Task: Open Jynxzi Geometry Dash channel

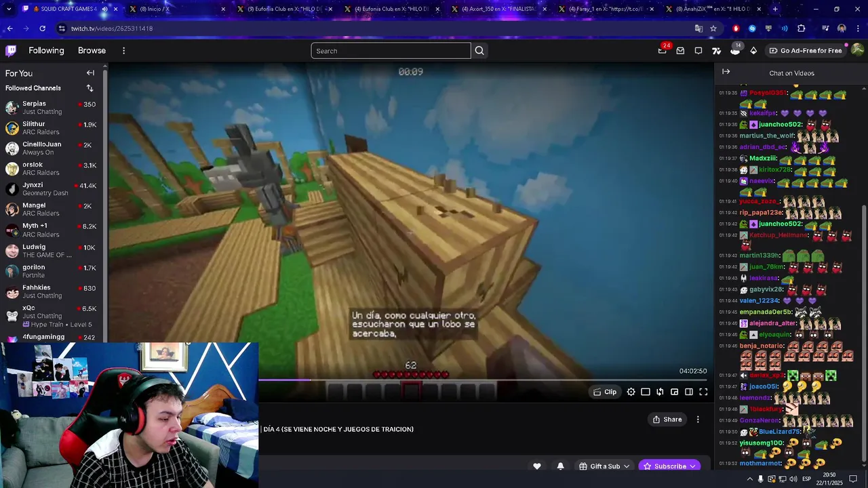Action: pos(51,189)
